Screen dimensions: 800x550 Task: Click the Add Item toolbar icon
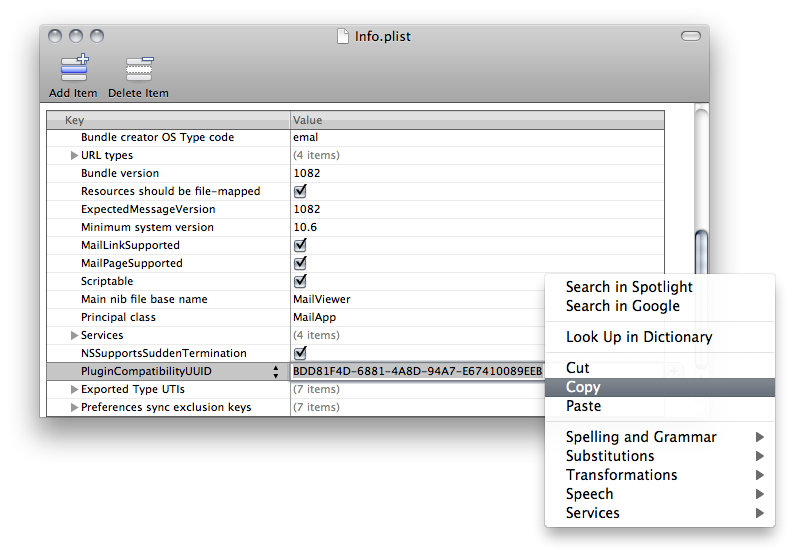pos(74,68)
